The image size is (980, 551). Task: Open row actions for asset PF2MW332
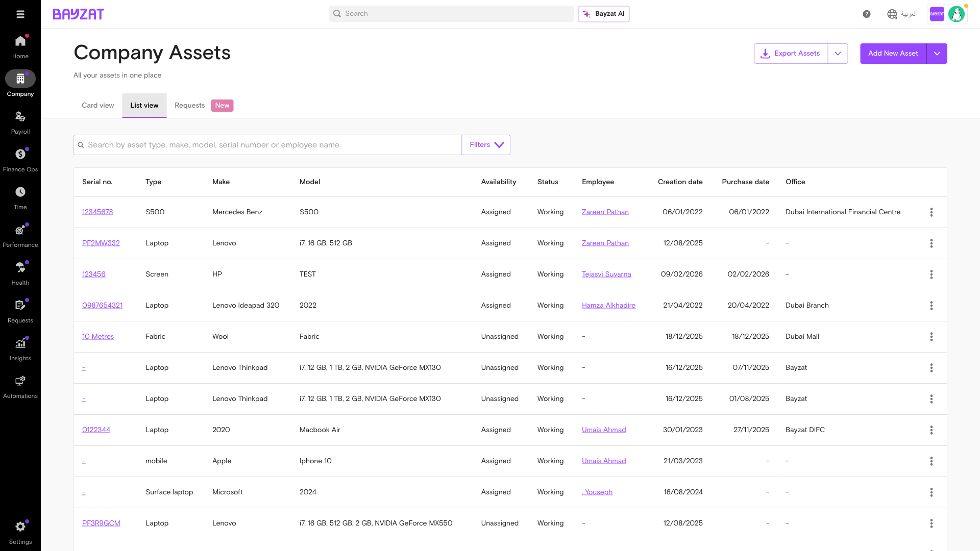(932, 243)
